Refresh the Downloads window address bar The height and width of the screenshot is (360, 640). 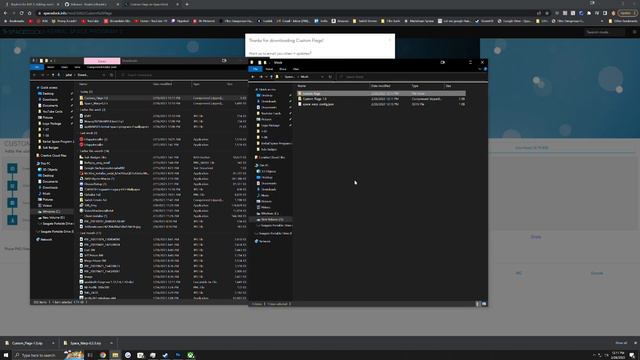point(111,75)
